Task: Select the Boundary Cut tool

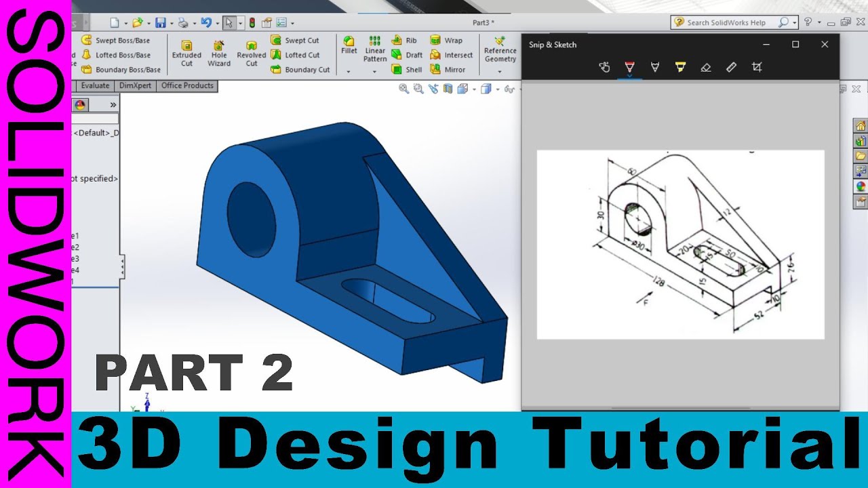Action: [x=300, y=69]
